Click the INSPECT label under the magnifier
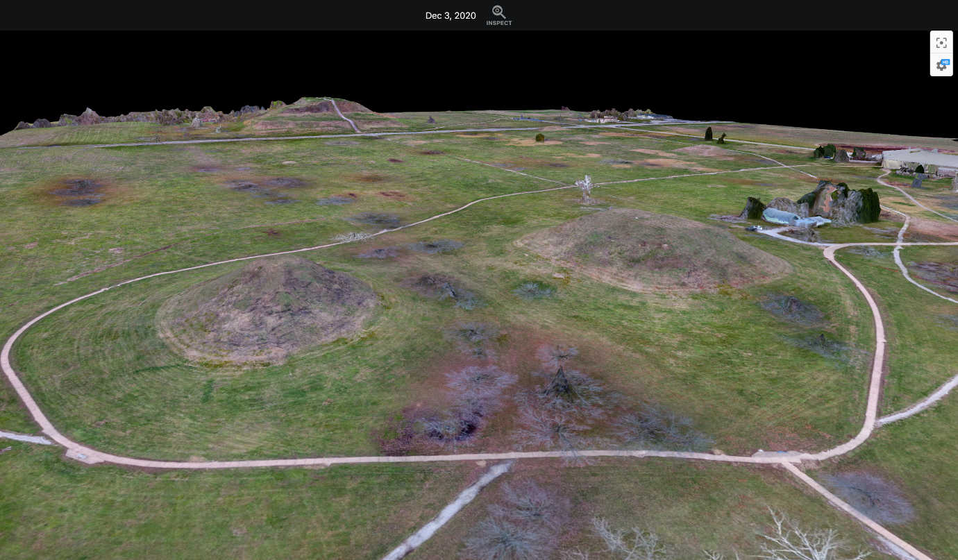958x560 pixels. (498, 23)
